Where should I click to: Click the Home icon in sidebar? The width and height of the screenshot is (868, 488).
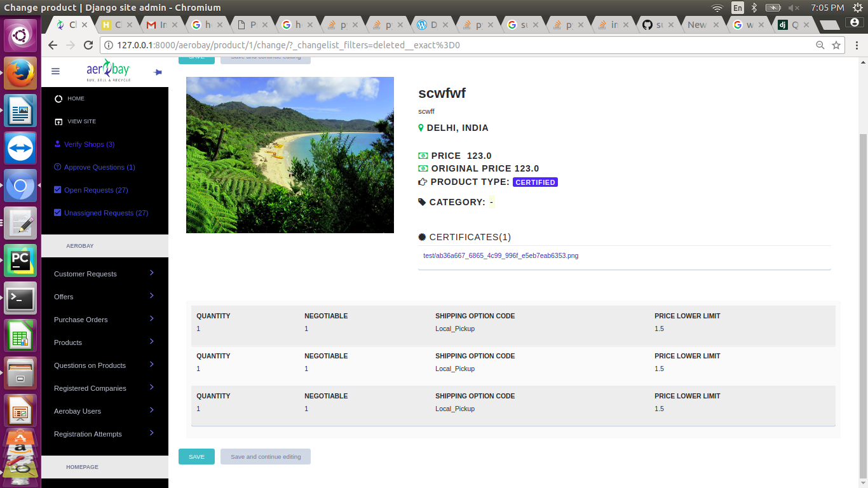[x=58, y=98]
